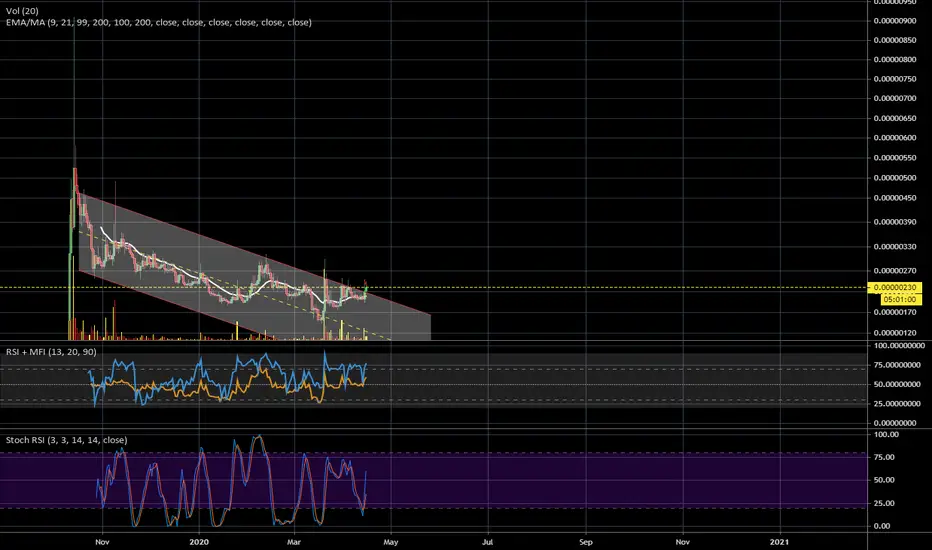Image resolution: width=932 pixels, height=550 pixels.
Task: Click the 100.00000000 RSI scale label
Action: (899, 345)
